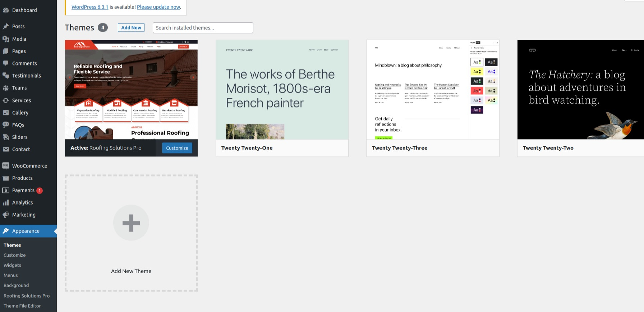Click the WooCommerce logo icon
The height and width of the screenshot is (312, 644).
click(x=6, y=166)
